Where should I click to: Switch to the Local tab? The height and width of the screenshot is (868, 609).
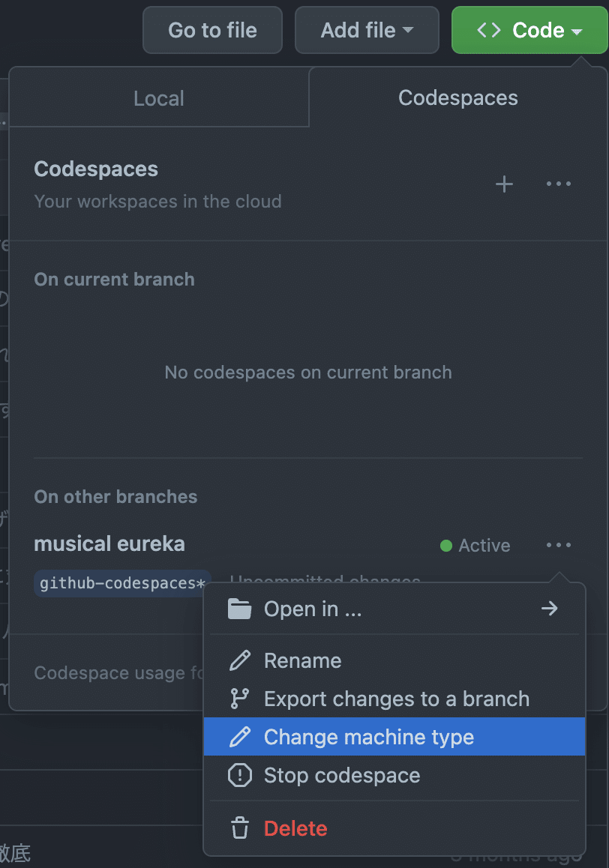pyautogui.click(x=159, y=98)
